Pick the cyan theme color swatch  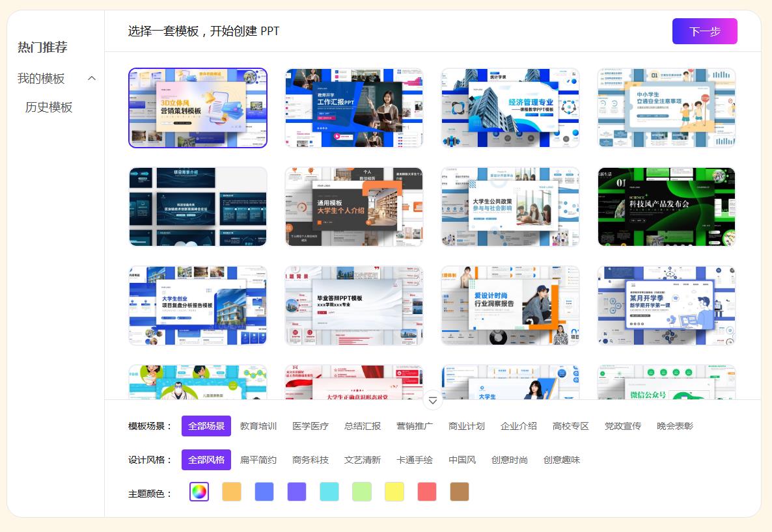[x=329, y=492]
